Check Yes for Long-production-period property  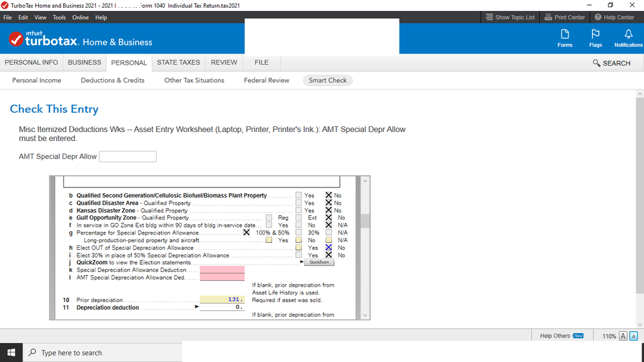(269, 240)
